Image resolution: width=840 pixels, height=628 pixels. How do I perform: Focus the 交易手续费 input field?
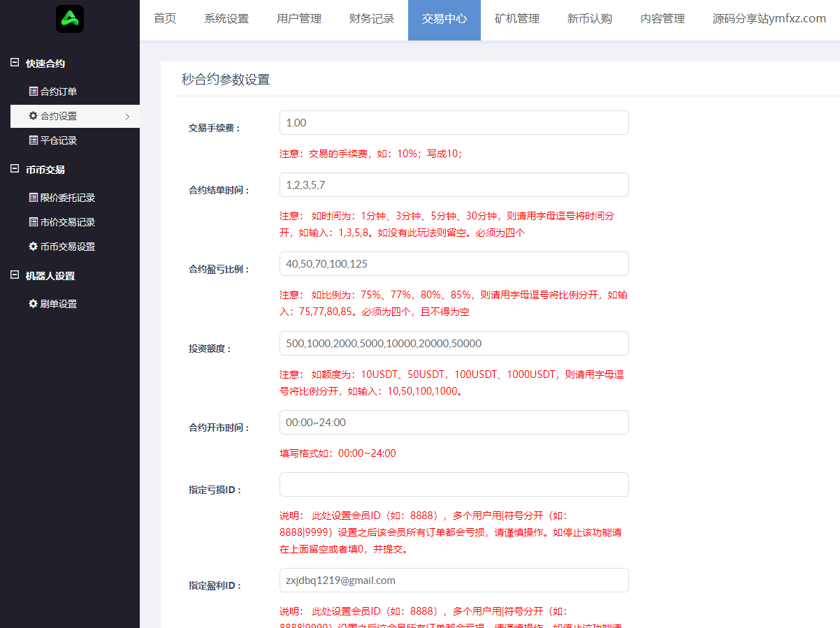pyautogui.click(x=454, y=123)
